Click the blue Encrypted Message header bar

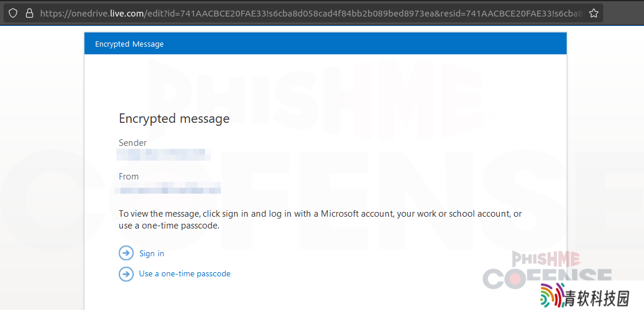(x=326, y=44)
